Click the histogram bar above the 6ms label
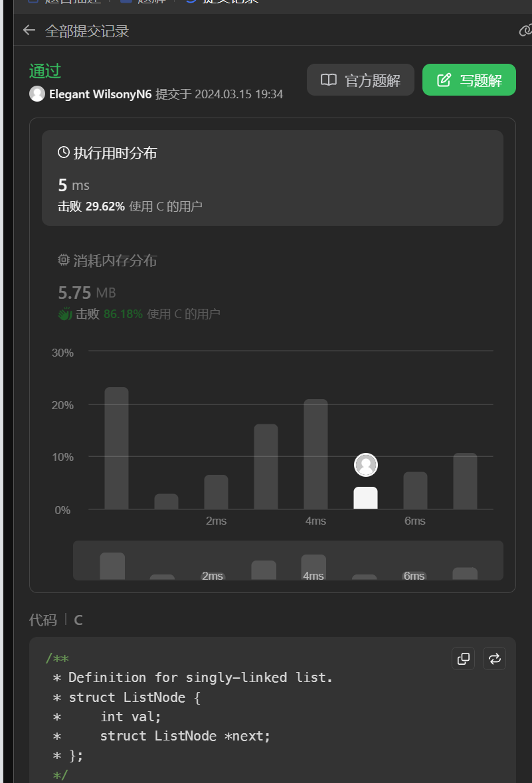 click(415, 491)
